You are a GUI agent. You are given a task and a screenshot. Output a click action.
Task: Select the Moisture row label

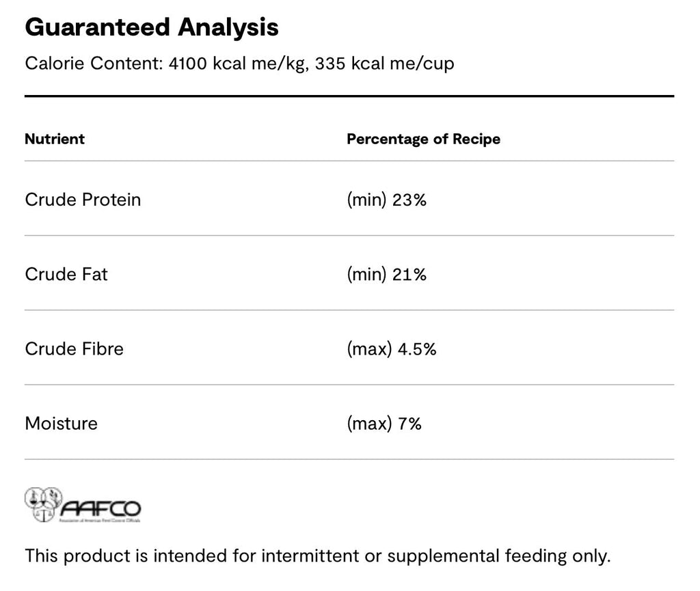point(61,424)
